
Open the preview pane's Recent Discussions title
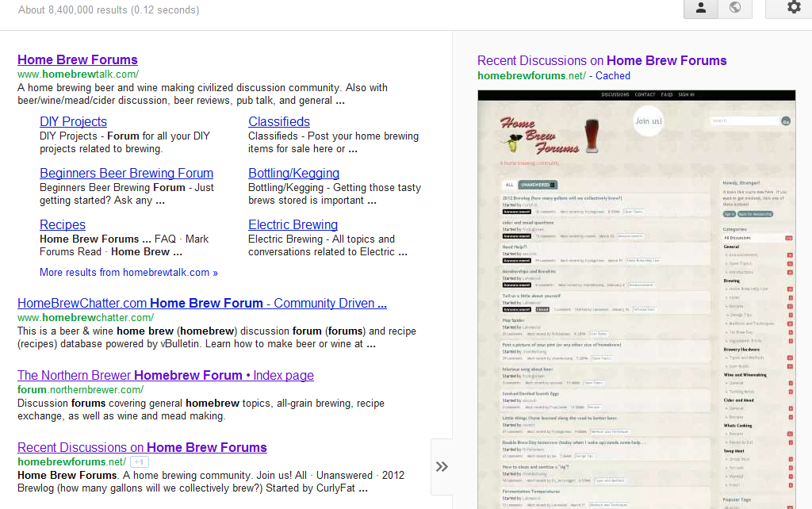point(602,60)
